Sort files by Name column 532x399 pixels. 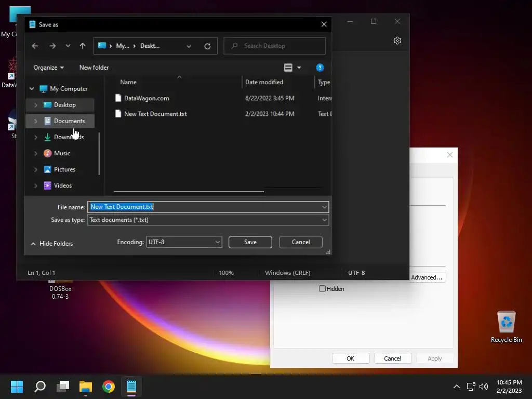(x=128, y=82)
